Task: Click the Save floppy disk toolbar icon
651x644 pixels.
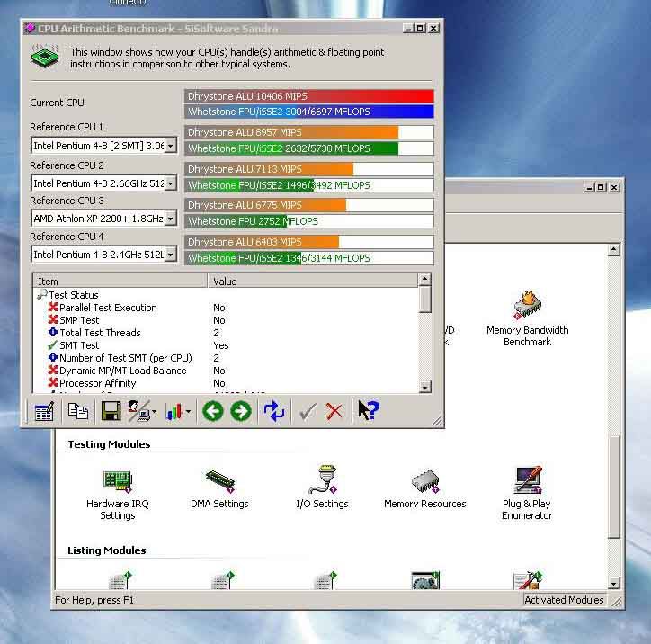Action: coord(111,411)
